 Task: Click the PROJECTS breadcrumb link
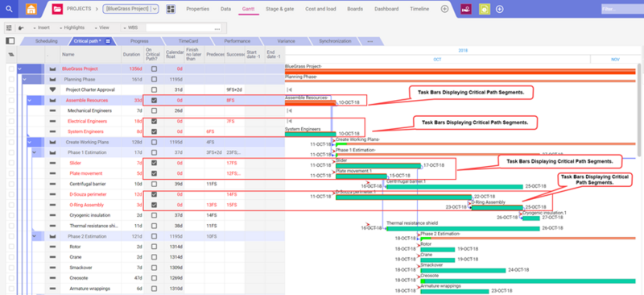tap(79, 9)
